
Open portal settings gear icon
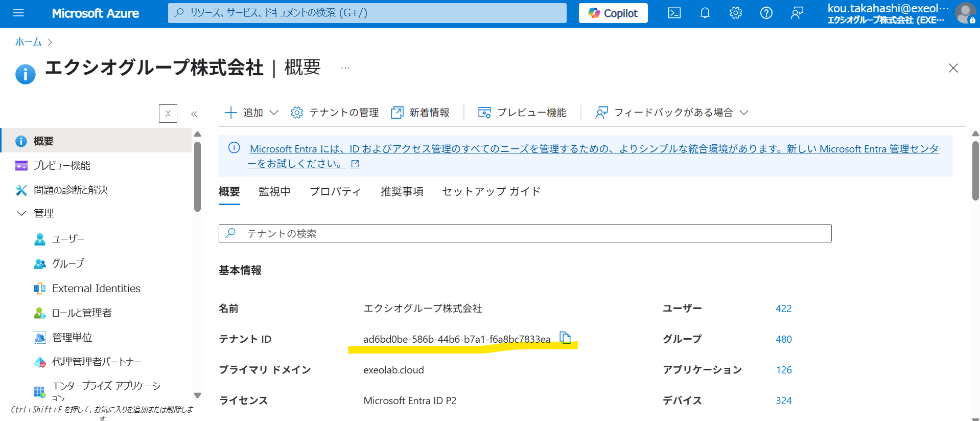point(735,13)
